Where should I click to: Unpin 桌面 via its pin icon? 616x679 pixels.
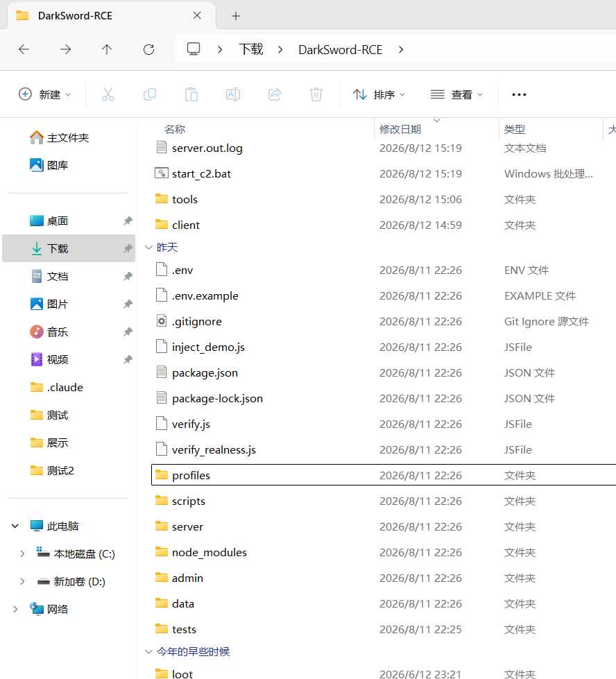tap(128, 221)
